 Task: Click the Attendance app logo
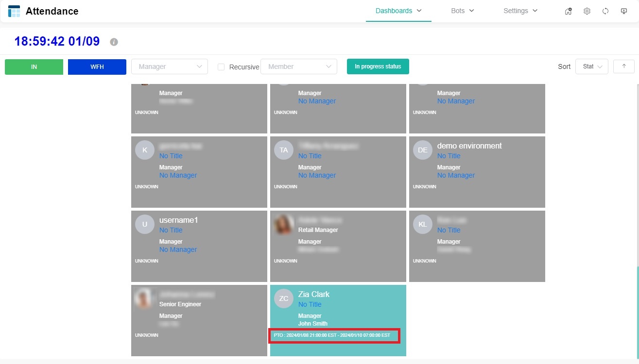[14, 11]
